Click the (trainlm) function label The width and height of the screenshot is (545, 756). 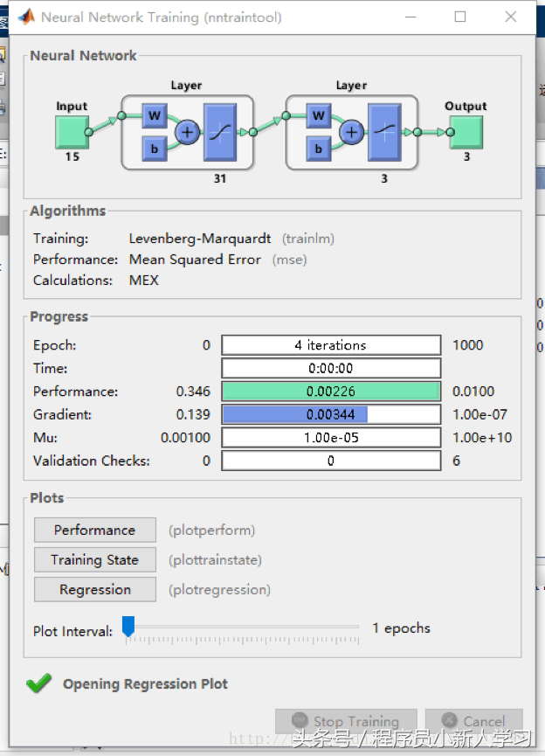pos(308,239)
